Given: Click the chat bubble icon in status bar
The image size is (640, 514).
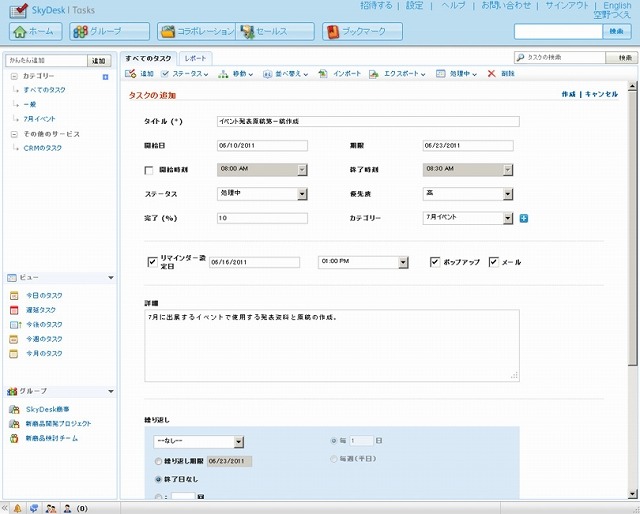Looking at the screenshot, I should click(34, 508).
